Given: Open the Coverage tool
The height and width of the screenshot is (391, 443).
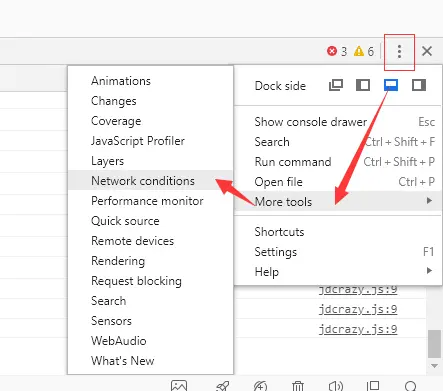Looking at the screenshot, I should click(150, 121).
